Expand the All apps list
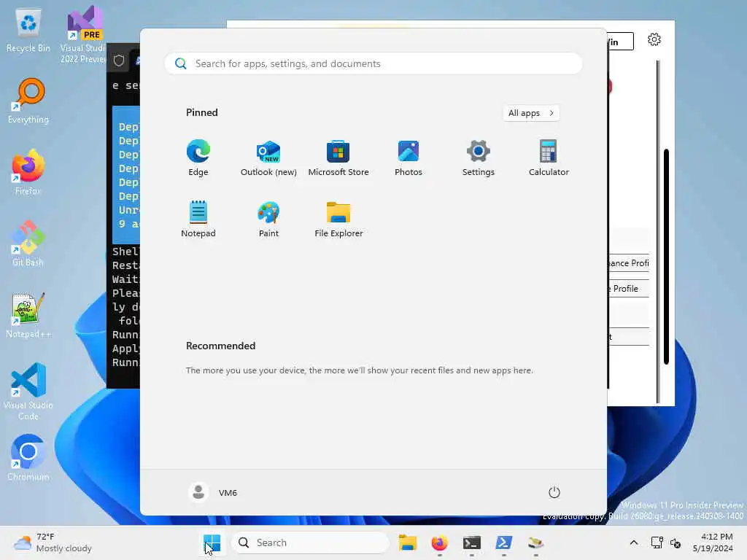Image resolution: width=747 pixels, height=560 pixels. pyautogui.click(x=531, y=113)
